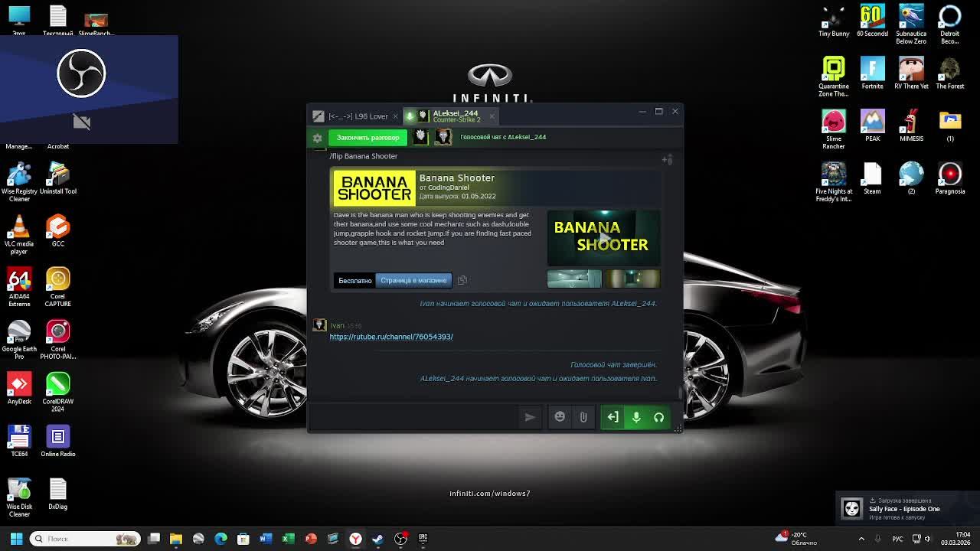The height and width of the screenshot is (551, 980).
Task: Open the clock and date 17:04
Action: [x=955, y=539]
